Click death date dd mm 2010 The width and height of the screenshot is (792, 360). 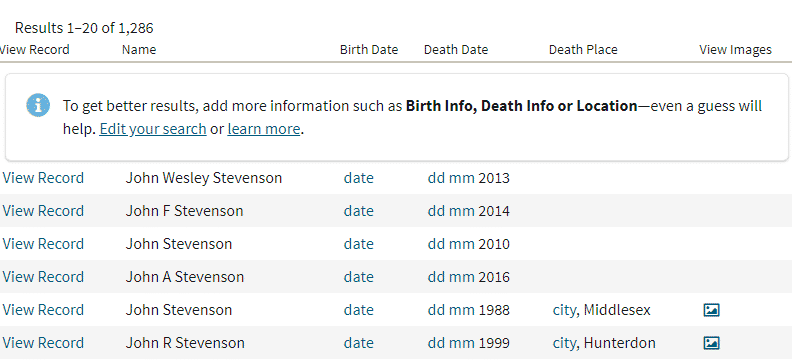pos(469,244)
